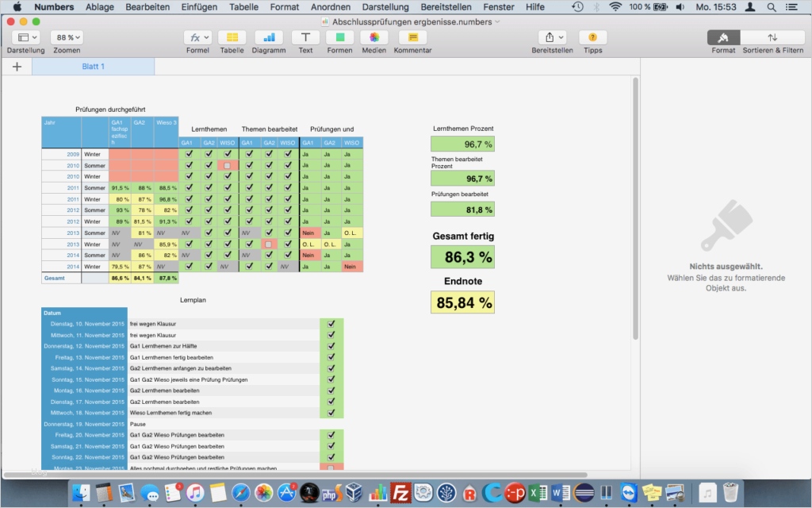Open the Formen shapes toolbar icon
This screenshot has width=812, height=508.
pyautogui.click(x=339, y=37)
